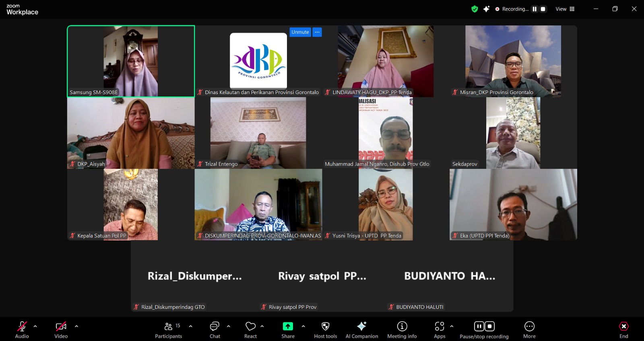This screenshot has height=341, width=644.
Task: Expand video options arrow
Action: (76, 326)
